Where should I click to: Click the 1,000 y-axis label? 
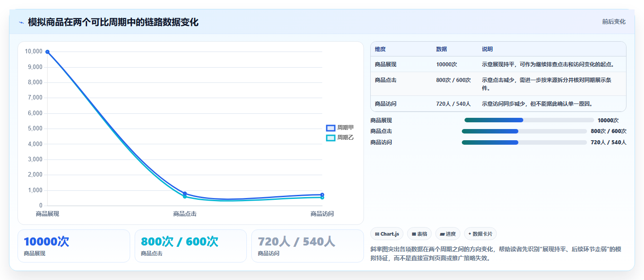35,190
